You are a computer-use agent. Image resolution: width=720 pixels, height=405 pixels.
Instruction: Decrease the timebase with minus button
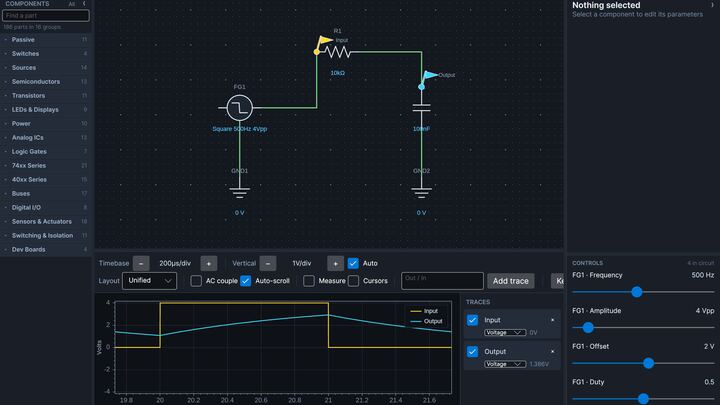coord(141,264)
